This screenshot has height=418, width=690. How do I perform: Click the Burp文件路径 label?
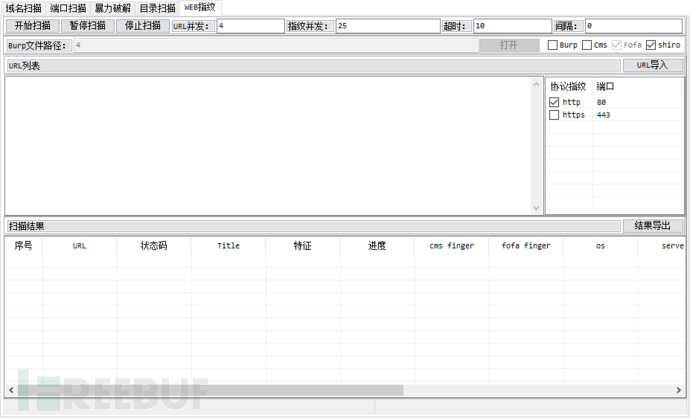[37, 45]
